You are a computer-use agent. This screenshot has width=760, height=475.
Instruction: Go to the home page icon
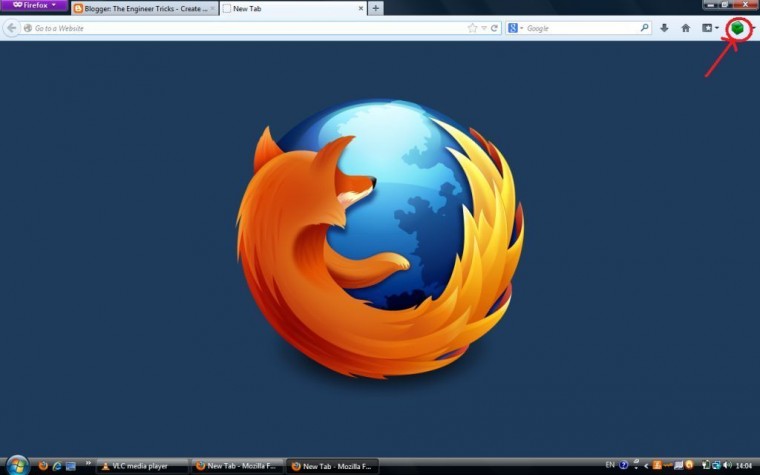click(686, 28)
